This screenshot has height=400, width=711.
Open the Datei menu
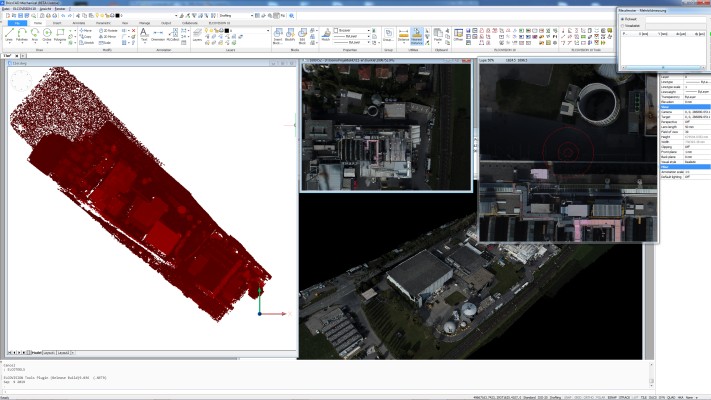tap(5, 9)
